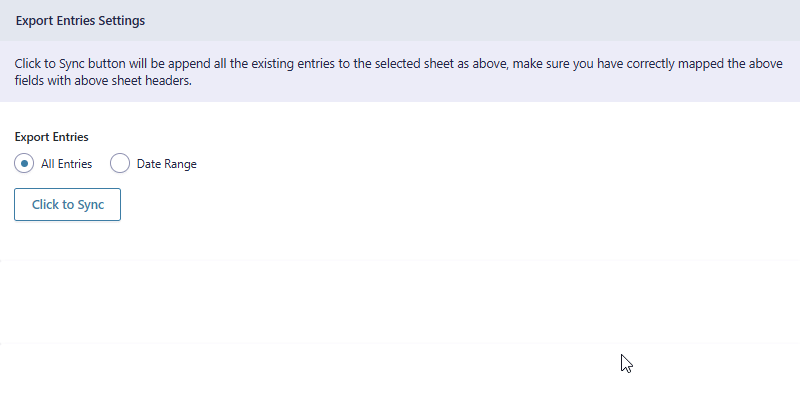Start syncing existing entries to the sheet
This screenshot has width=800, height=402.
[x=67, y=205]
